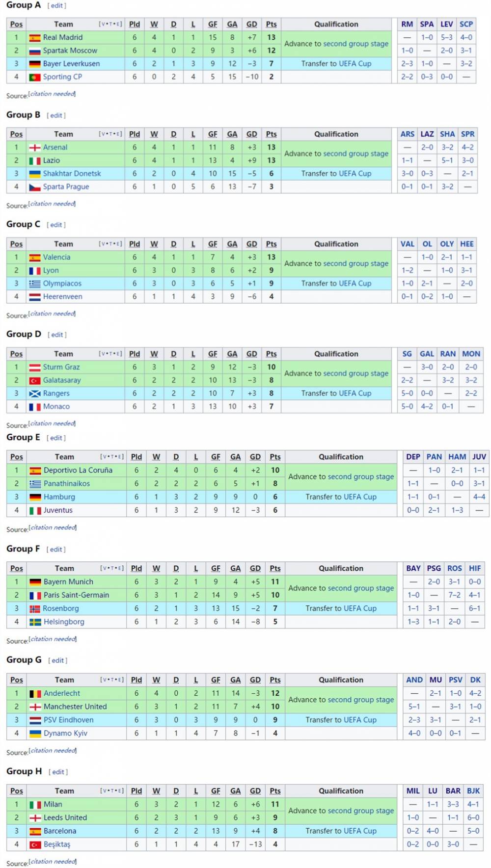Open the Manchester United team link

[x=75, y=707]
